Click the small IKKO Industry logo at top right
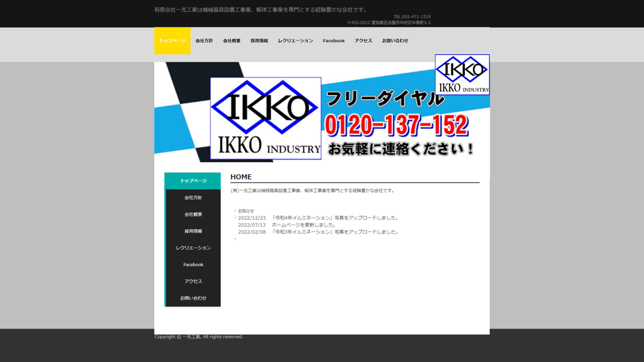The width and height of the screenshot is (644, 362). point(462,74)
